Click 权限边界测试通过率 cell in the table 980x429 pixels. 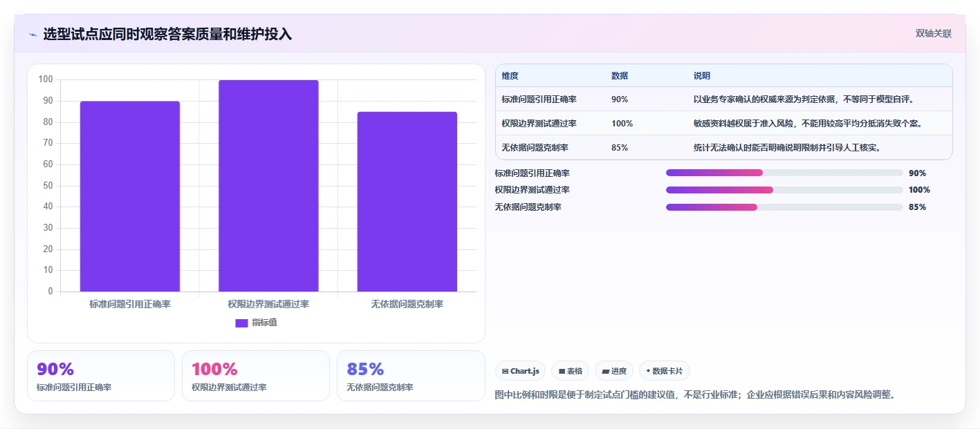pyautogui.click(x=539, y=124)
